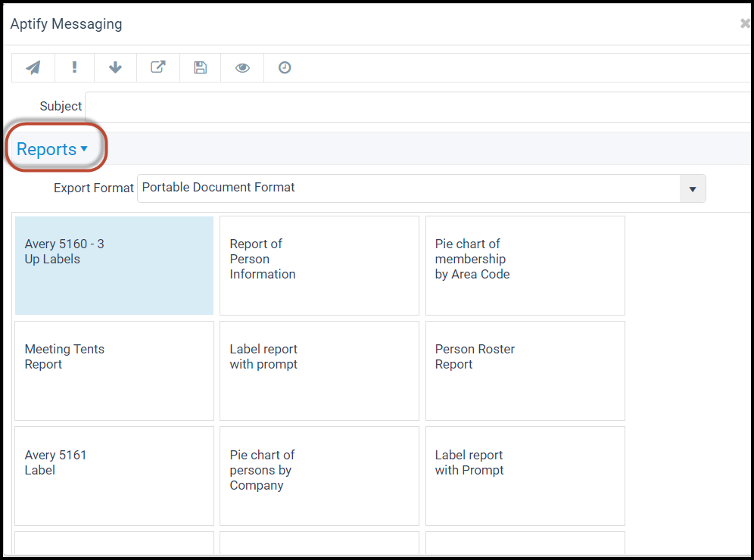The image size is (754, 560).
Task: Click the Export Format dropdown arrow
Action: click(x=693, y=189)
